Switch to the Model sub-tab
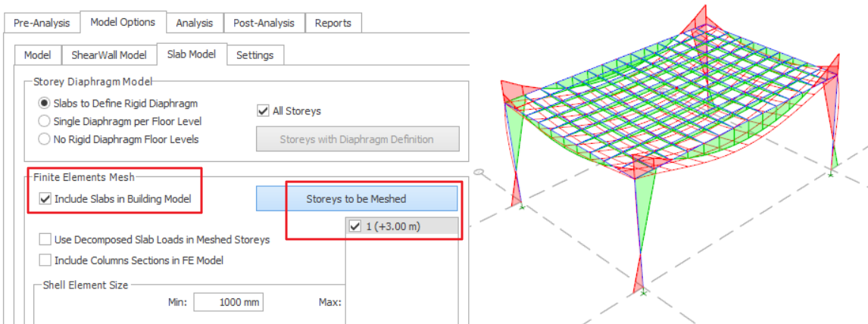 tap(37, 55)
